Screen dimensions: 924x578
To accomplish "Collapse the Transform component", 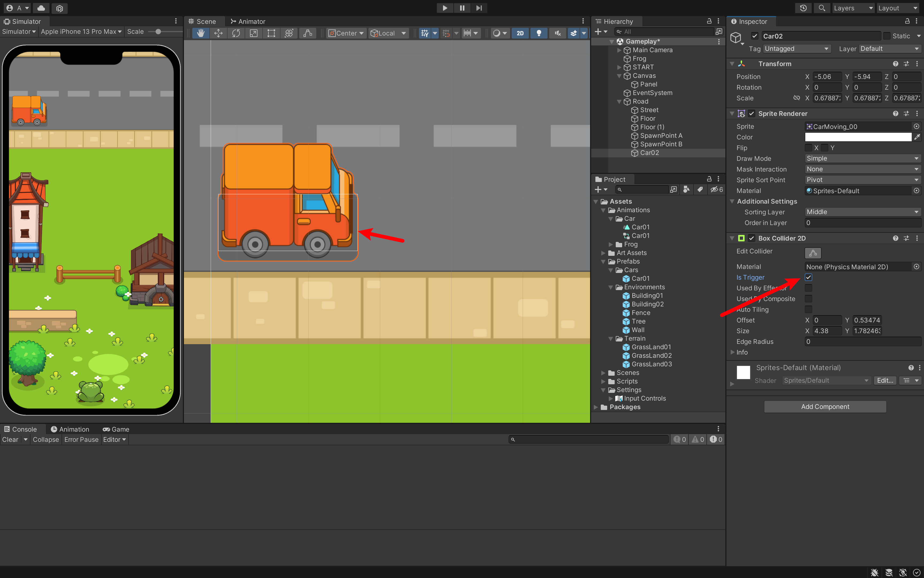I will pos(732,64).
